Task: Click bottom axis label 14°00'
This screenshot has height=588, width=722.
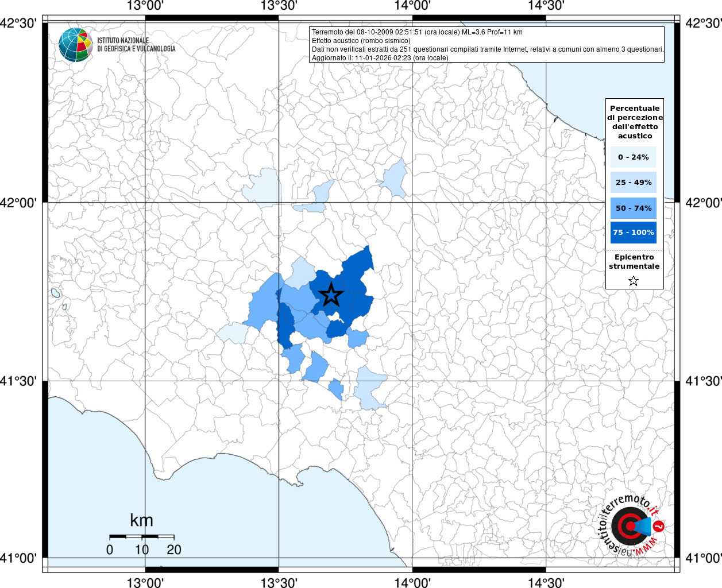Action: pos(412,582)
